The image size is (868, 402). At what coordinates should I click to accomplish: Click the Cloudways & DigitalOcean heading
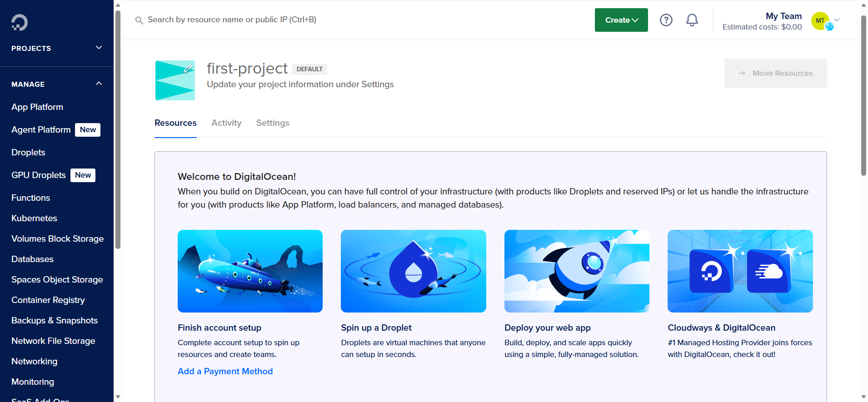(722, 328)
